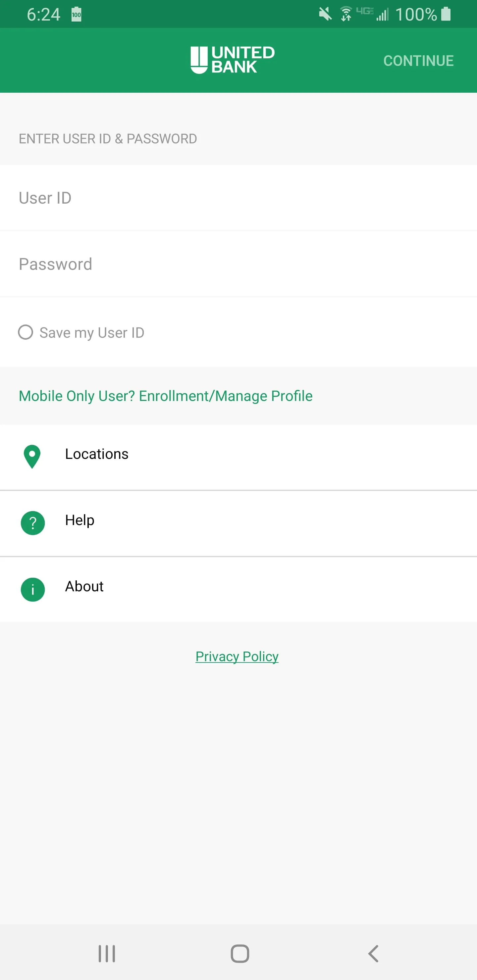This screenshot has height=980, width=477.
Task: Open the Privacy Policy link
Action: pyautogui.click(x=237, y=657)
